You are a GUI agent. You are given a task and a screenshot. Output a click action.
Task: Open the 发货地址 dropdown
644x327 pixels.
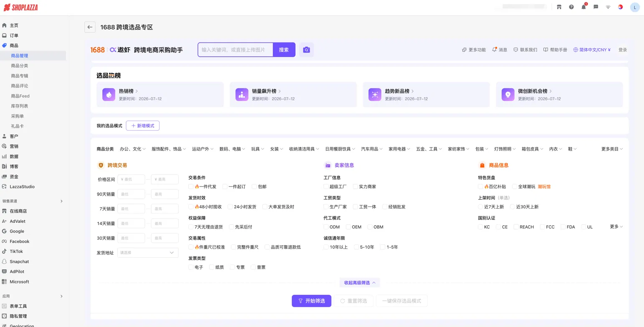148,252
